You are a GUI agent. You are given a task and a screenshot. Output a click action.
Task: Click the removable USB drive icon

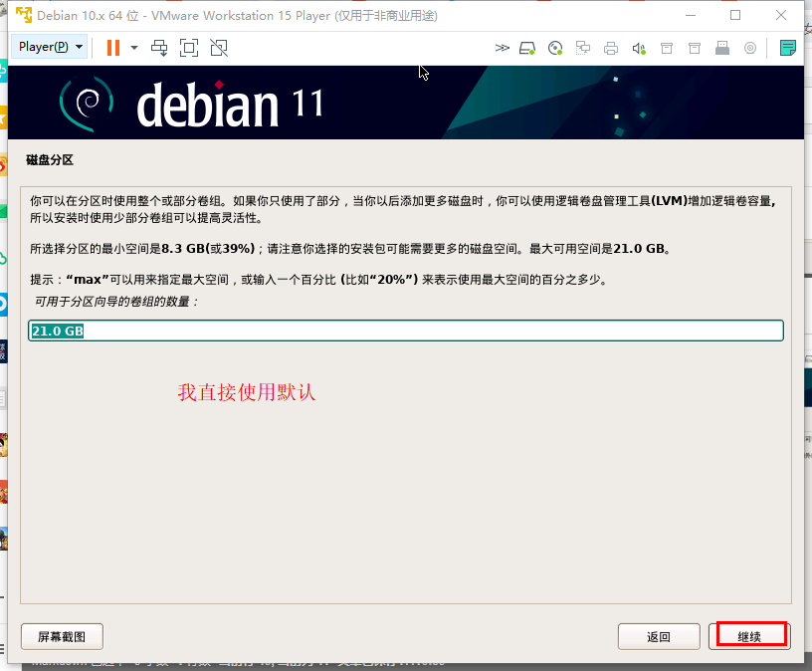pos(722,49)
